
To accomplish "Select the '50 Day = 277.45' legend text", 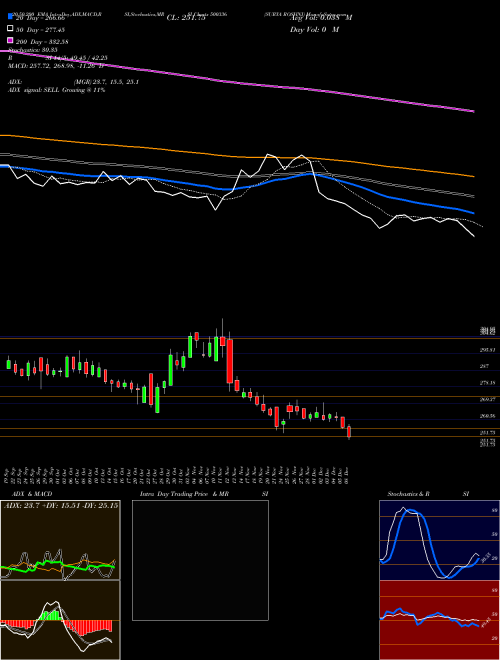I will pos(40,30).
